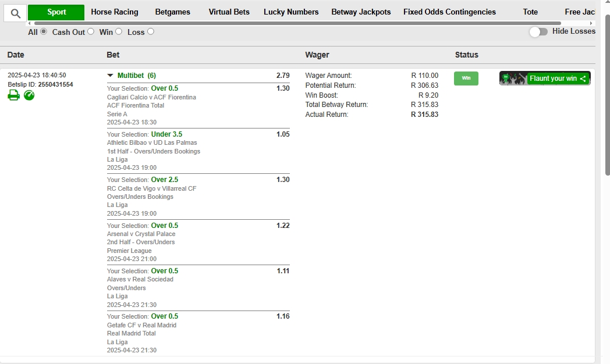Click odds value 1.22
Image resolution: width=610 pixels, height=364 pixels.
[283, 225]
